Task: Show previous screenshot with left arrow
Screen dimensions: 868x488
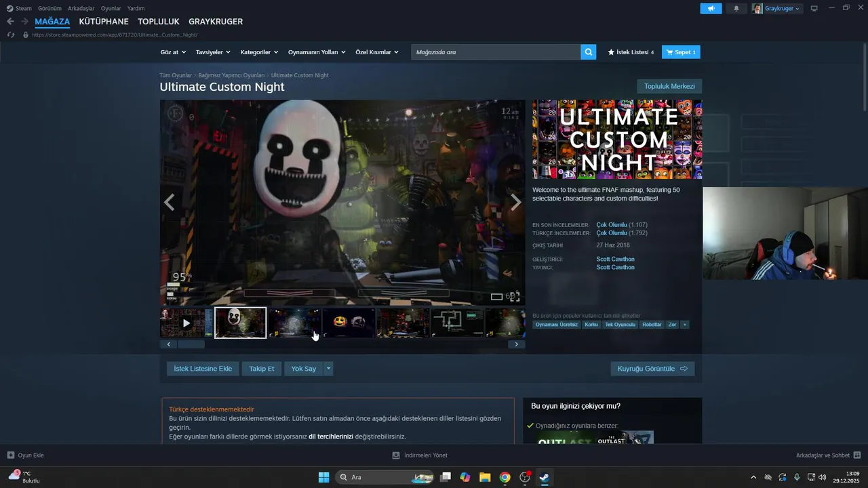Action: [170, 202]
